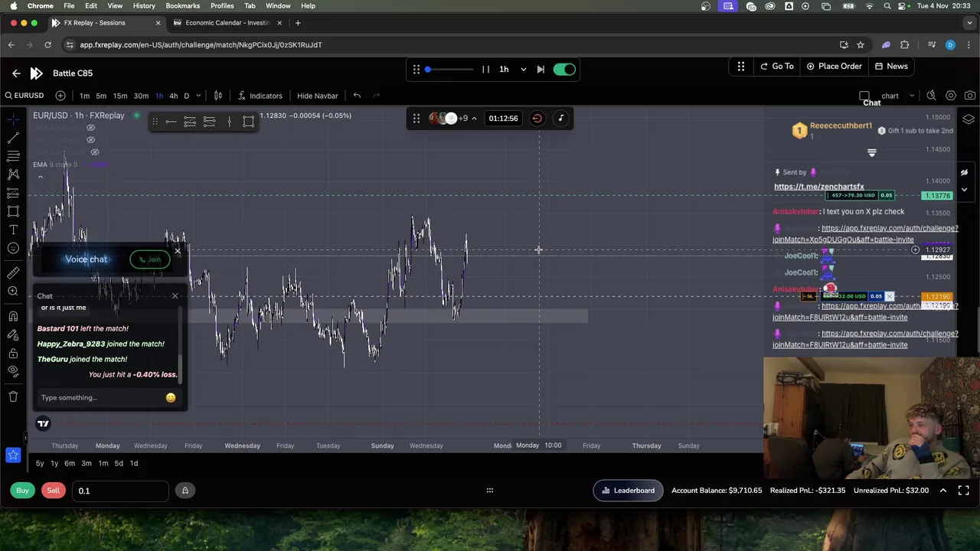The width and height of the screenshot is (980, 551).
Task: Toggle stay-in-drawing-mode pencil lock
Action: pyautogui.click(x=13, y=334)
